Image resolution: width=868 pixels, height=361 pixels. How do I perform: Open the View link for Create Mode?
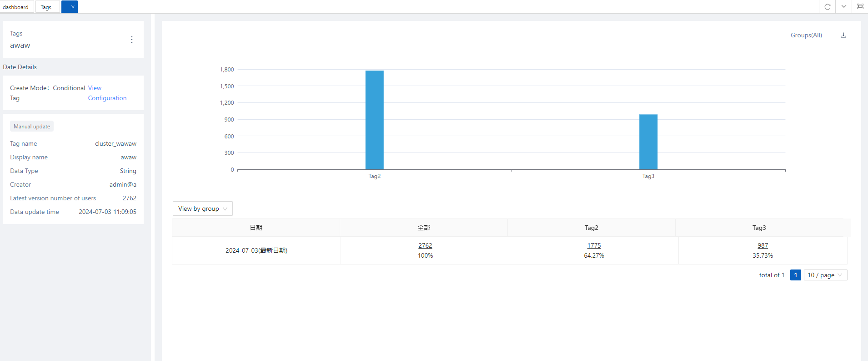tap(95, 88)
